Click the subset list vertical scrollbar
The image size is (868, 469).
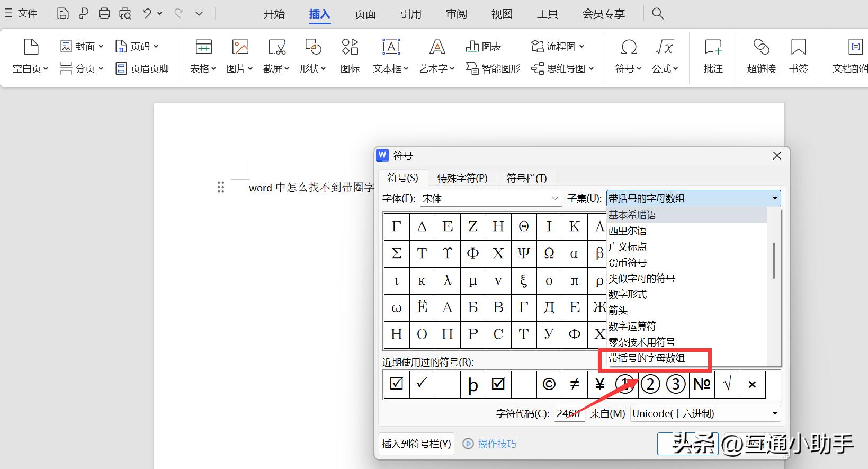pyautogui.click(x=774, y=261)
